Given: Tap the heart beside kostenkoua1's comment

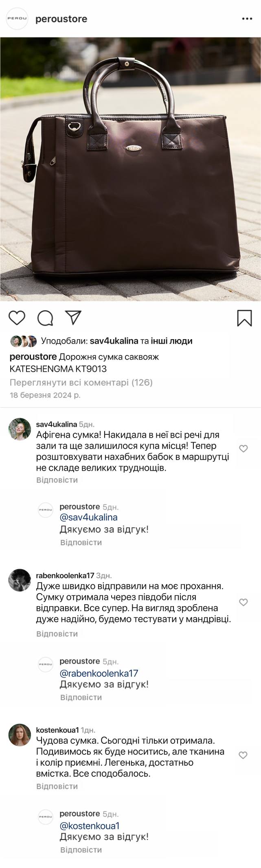Looking at the screenshot, I should [243, 755].
